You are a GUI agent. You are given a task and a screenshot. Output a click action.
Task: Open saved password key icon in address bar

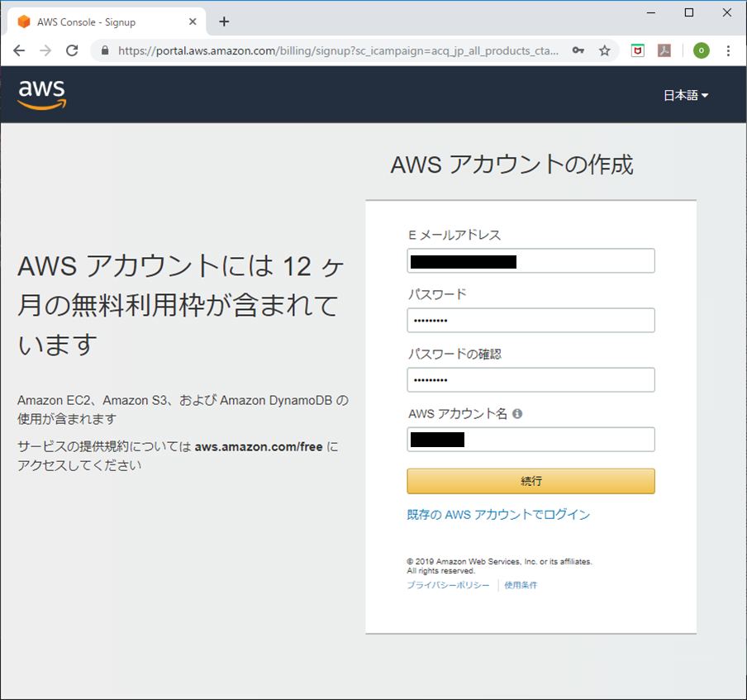click(578, 50)
